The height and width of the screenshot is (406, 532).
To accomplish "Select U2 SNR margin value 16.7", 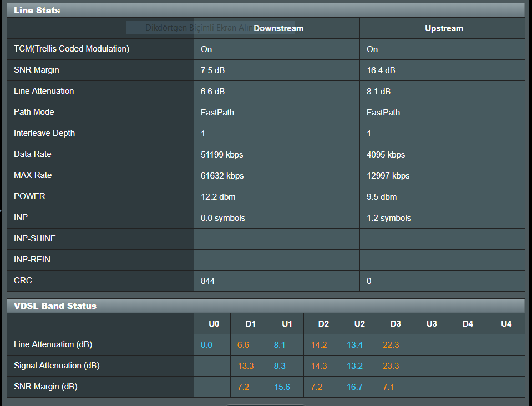I will tap(354, 387).
